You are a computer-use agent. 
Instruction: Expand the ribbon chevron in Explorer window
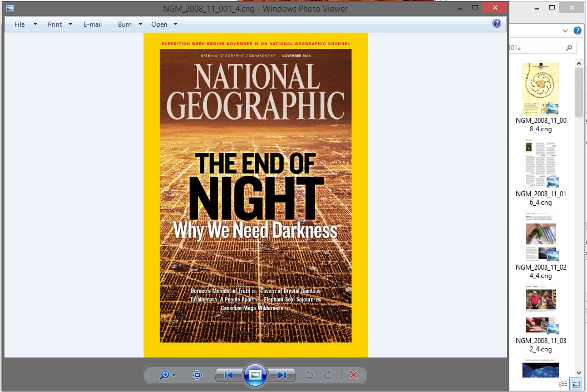tap(565, 31)
